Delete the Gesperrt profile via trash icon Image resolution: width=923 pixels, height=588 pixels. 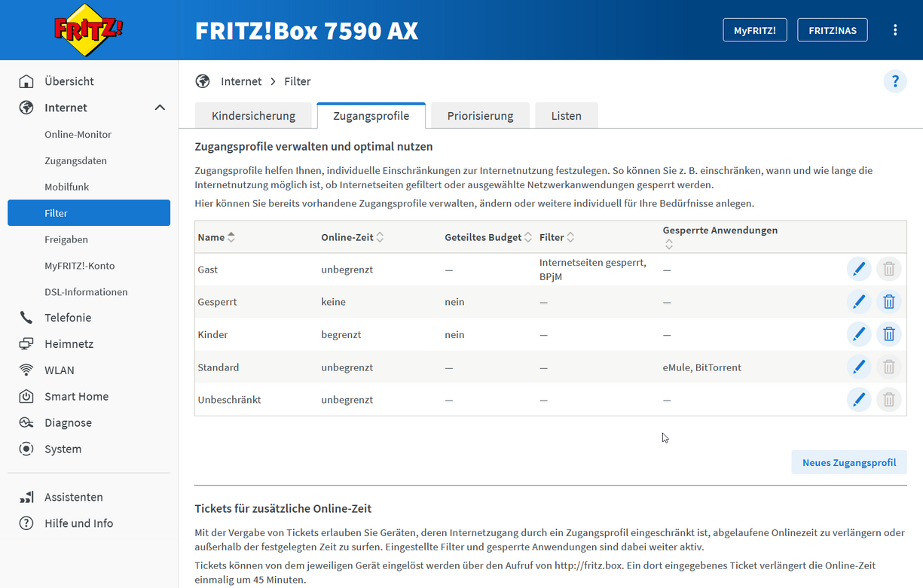tap(889, 302)
